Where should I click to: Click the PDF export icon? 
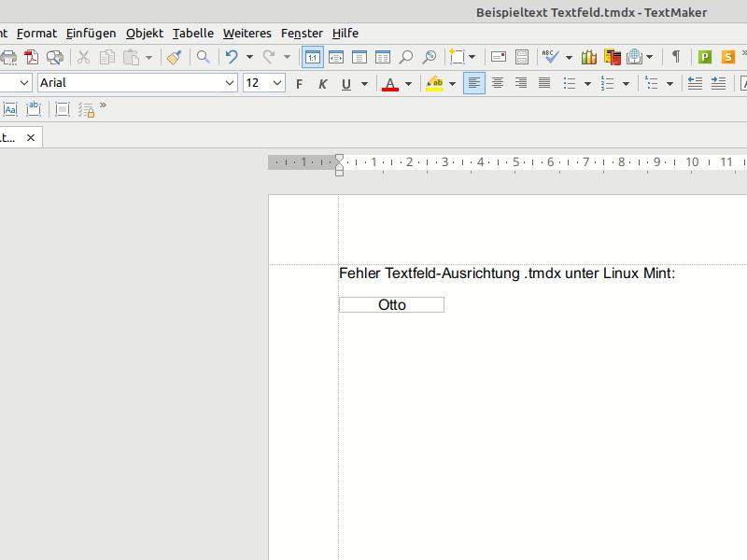pyautogui.click(x=31, y=57)
